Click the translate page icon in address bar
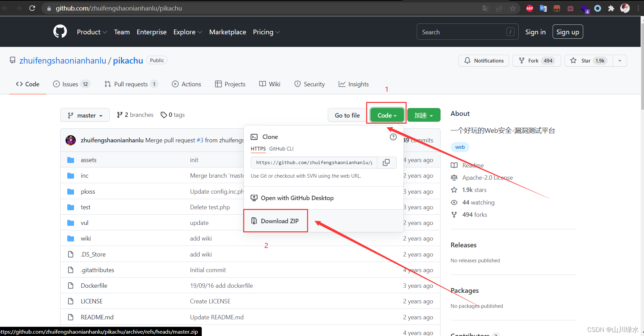644x336 pixels. [x=485, y=8]
